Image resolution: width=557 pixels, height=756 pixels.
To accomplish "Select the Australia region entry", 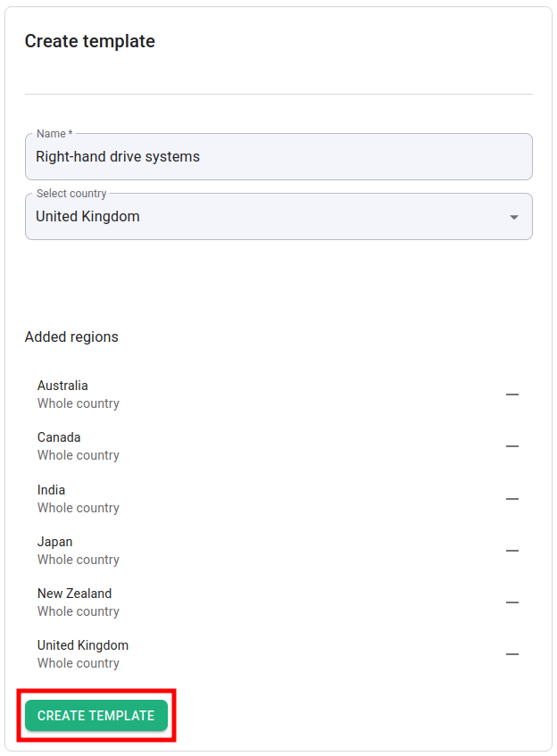I will click(62, 385).
